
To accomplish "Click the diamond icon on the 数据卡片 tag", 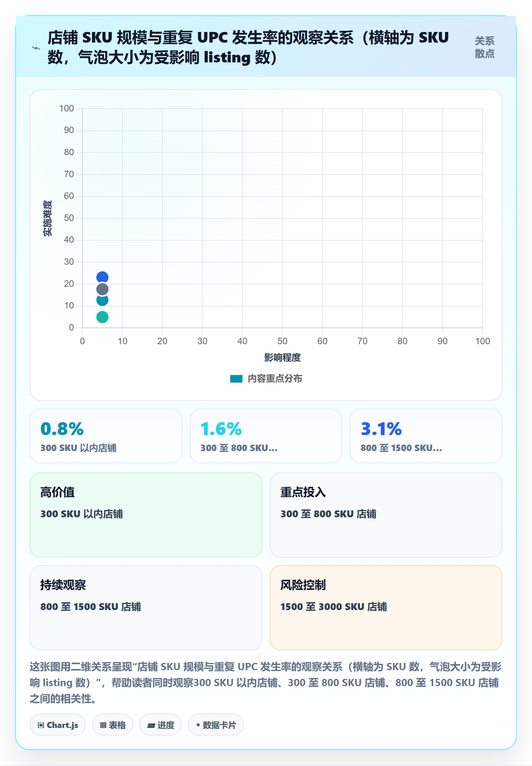I will click(198, 725).
